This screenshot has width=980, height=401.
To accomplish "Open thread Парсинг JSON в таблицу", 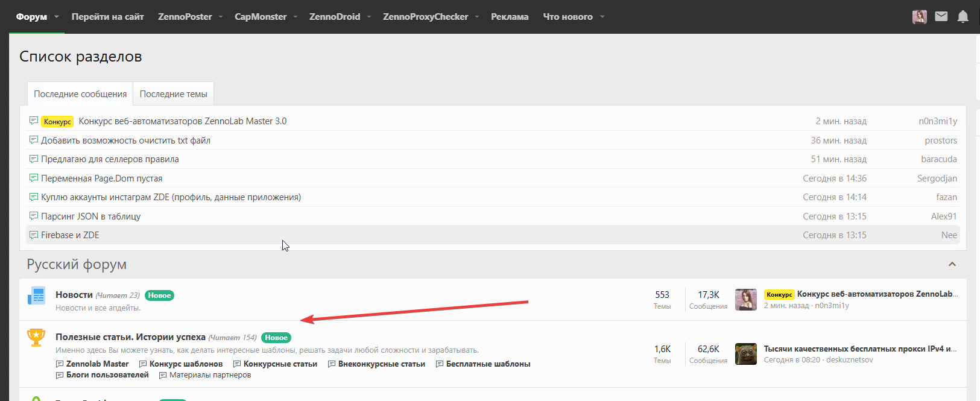I will pos(90,216).
